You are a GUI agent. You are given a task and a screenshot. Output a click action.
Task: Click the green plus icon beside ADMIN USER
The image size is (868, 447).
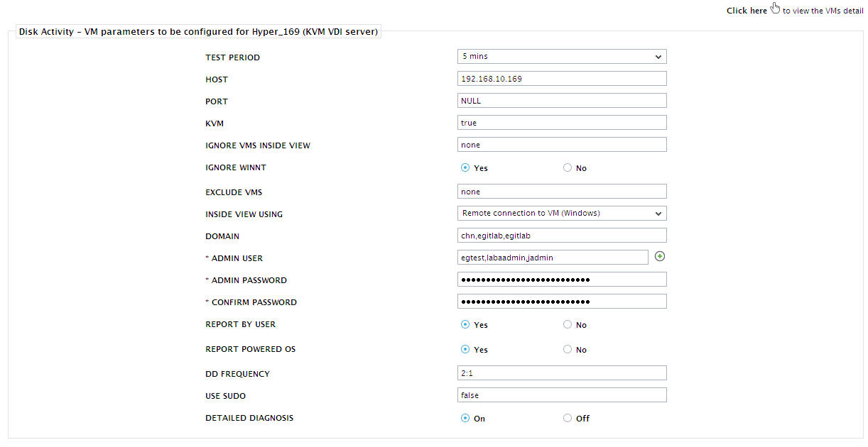tap(660, 257)
